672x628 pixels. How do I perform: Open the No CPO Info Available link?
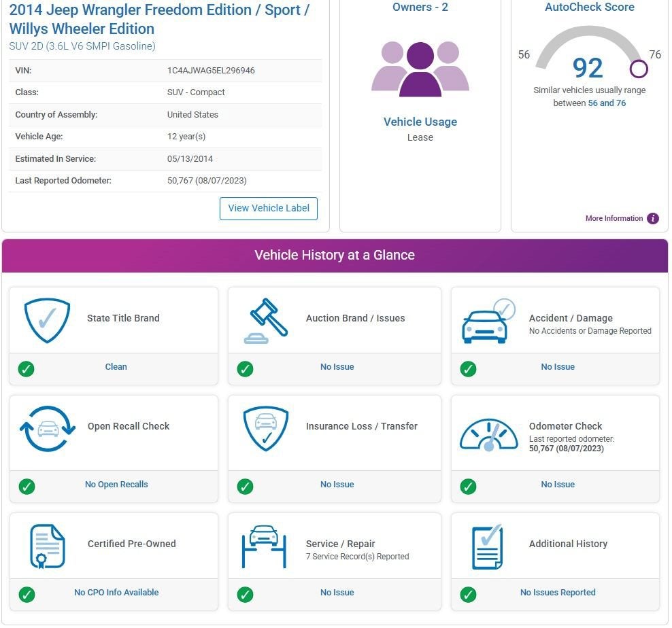coord(116,593)
